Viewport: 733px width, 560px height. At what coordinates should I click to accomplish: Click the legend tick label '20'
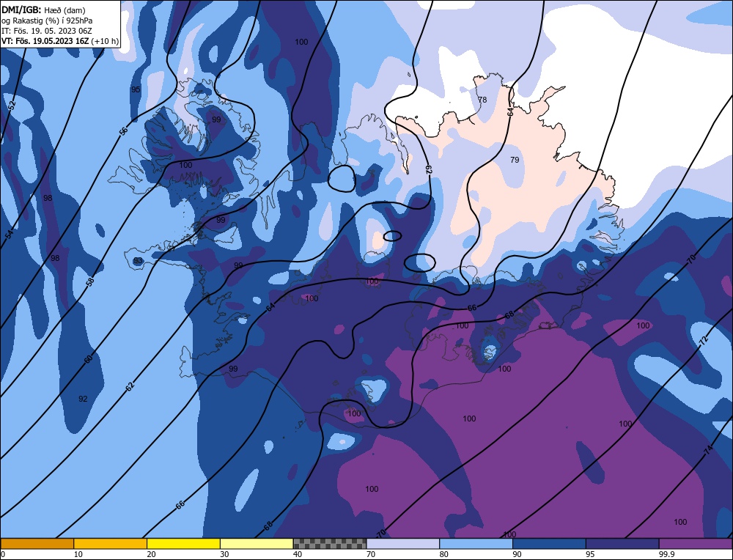click(x=151, y=554)
